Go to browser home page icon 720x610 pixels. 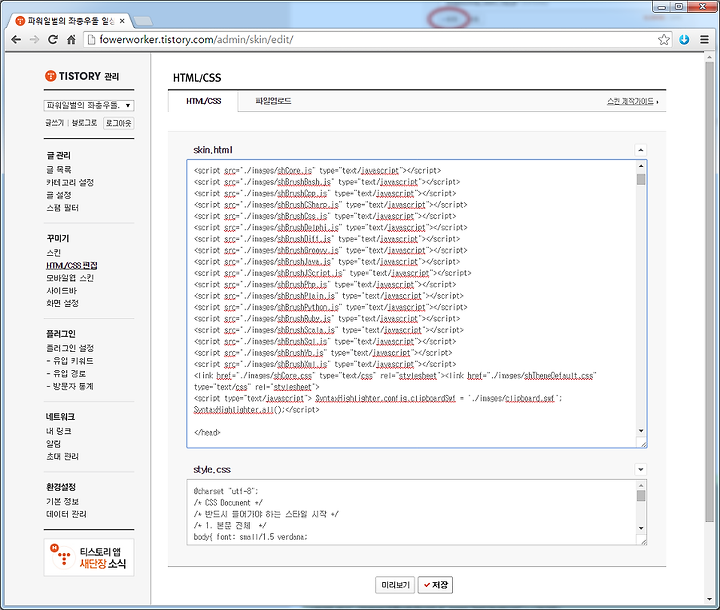[x=71, y=40]
